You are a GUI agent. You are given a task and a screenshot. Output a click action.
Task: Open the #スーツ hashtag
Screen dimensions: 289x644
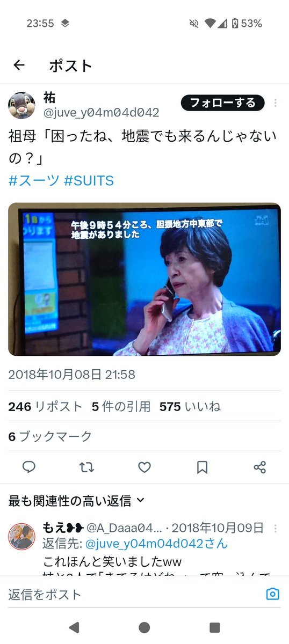[34, 181]
